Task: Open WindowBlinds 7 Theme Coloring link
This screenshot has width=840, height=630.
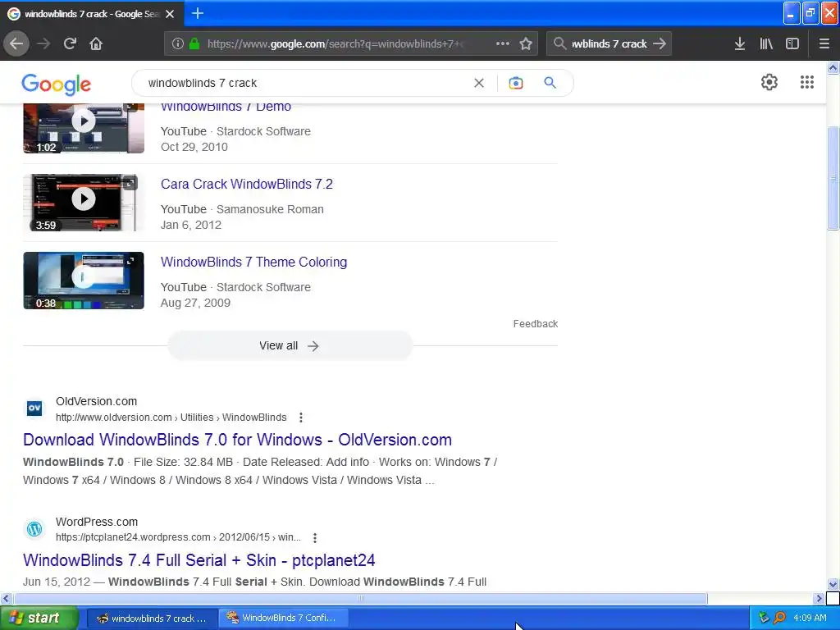Action: [253, 262]
